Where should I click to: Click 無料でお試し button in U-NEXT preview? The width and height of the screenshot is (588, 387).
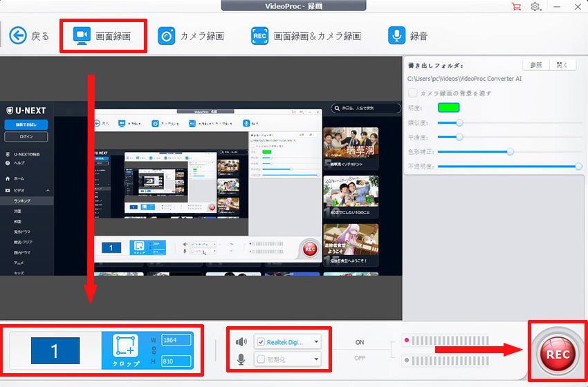click(26, 124)
